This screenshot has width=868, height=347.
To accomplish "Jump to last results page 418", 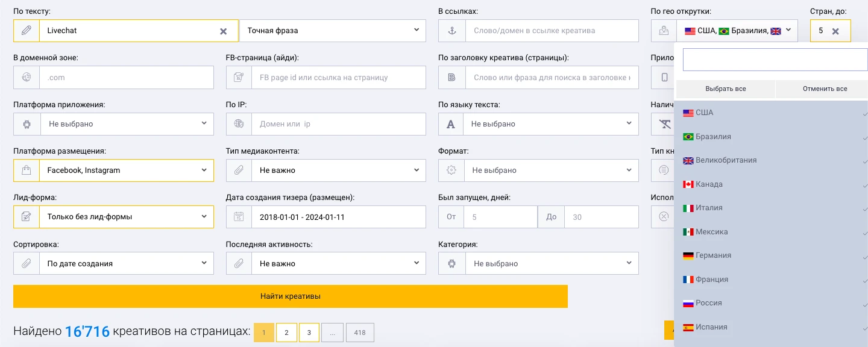I will tap(360, 333).
